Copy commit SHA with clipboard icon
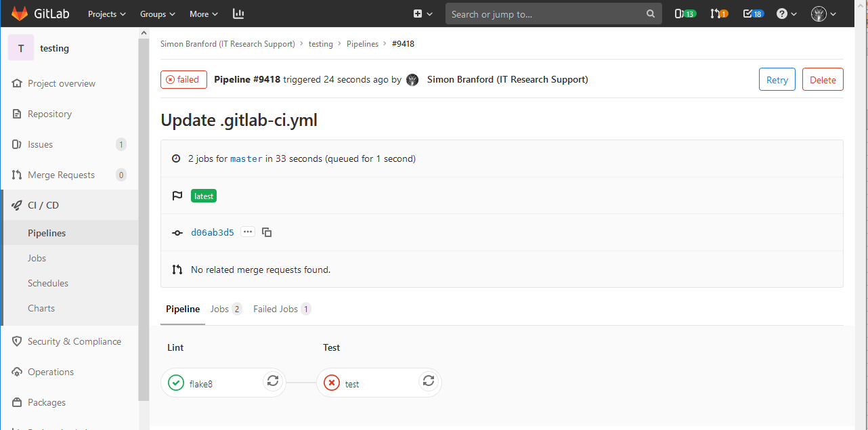868x430 pixels. 267,232
